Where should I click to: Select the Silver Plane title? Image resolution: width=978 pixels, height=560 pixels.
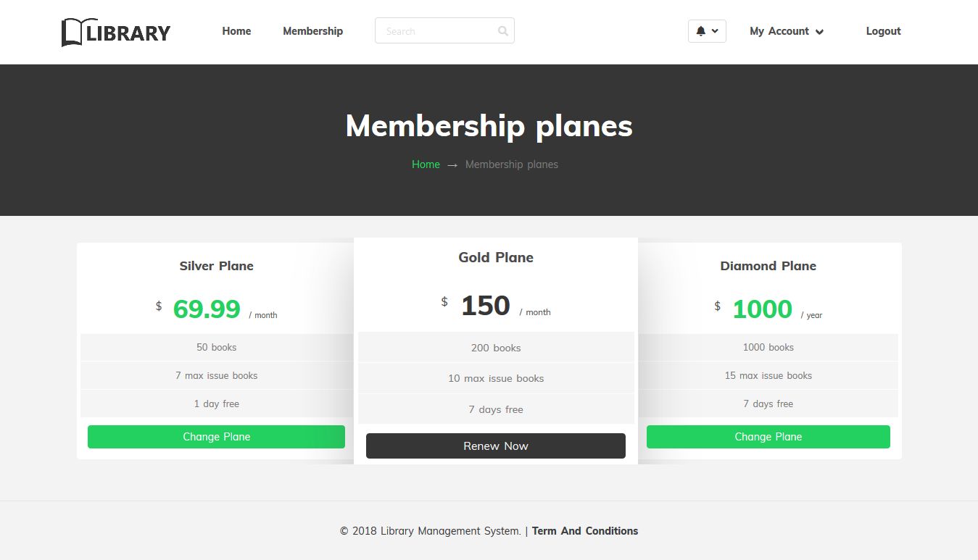tap(216, 266)
